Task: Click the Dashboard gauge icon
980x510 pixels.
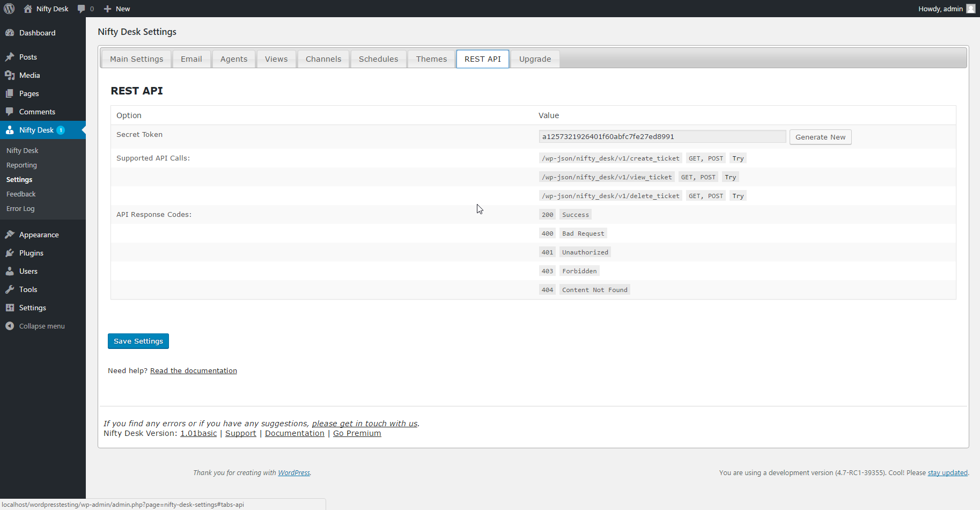Action: pyautogui.click(x=10, y=33)
